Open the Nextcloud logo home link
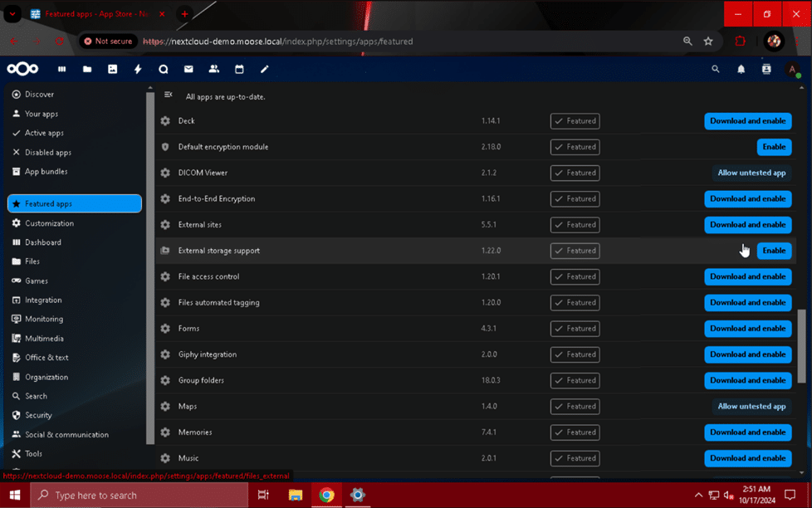Viewport: 812px width, 508px height. [x=22, y=69]
